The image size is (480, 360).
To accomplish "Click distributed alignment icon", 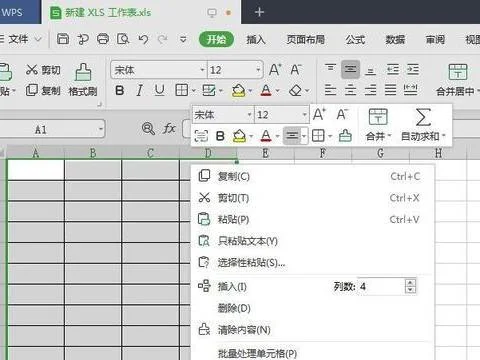I will (411, 89).
